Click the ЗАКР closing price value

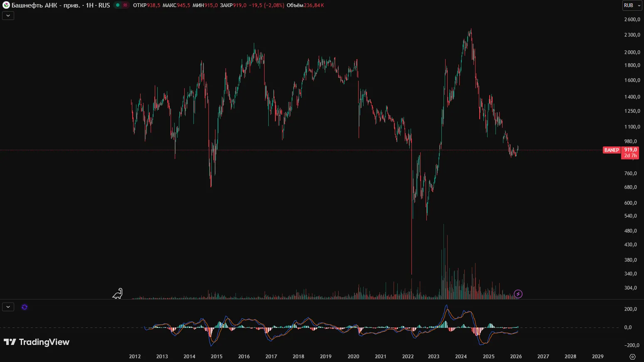240,5
